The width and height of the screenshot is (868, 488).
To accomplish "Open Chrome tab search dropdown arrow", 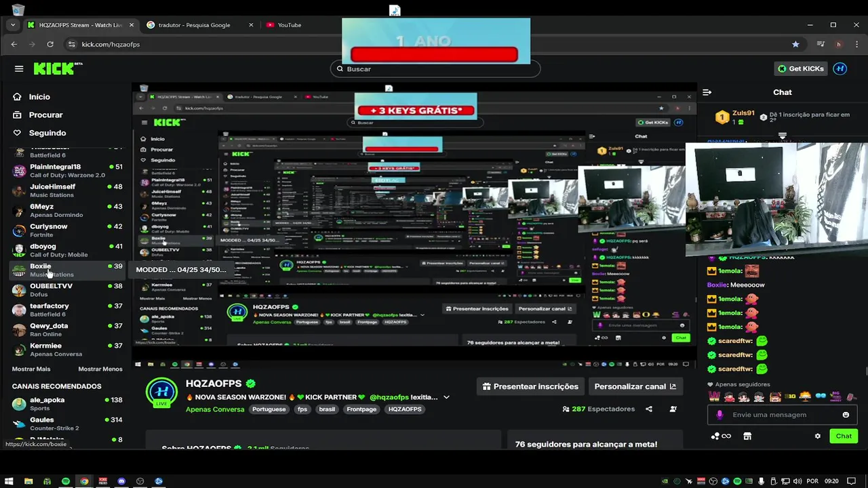I will tap(13, 25).
